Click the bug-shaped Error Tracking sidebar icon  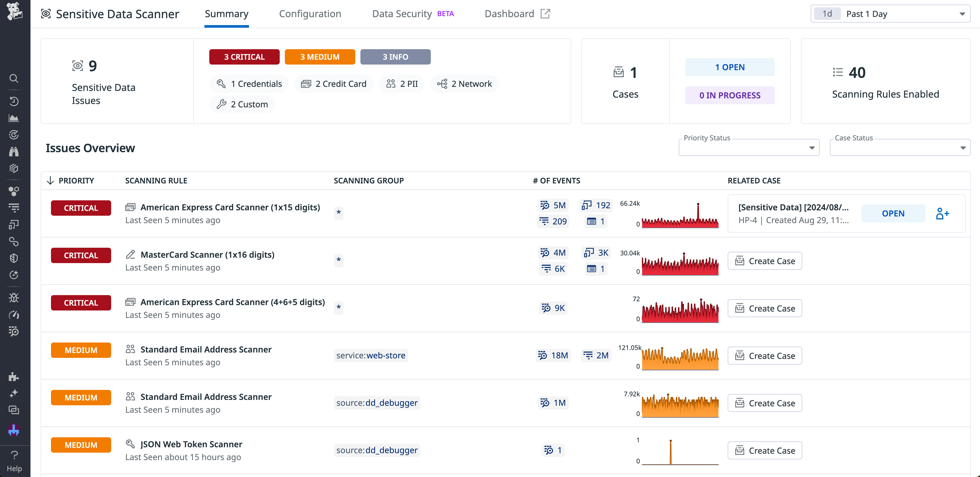click(14, 297)
